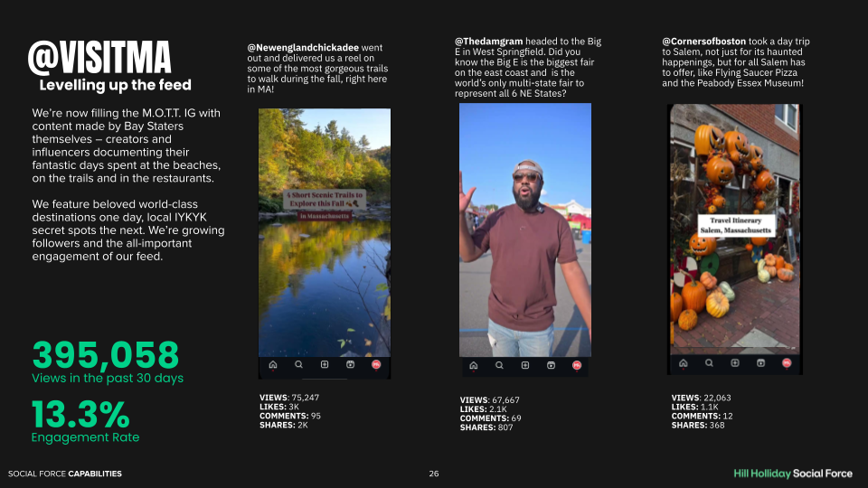Click the Hill Holliday Social Force logo

coord(793,474)
